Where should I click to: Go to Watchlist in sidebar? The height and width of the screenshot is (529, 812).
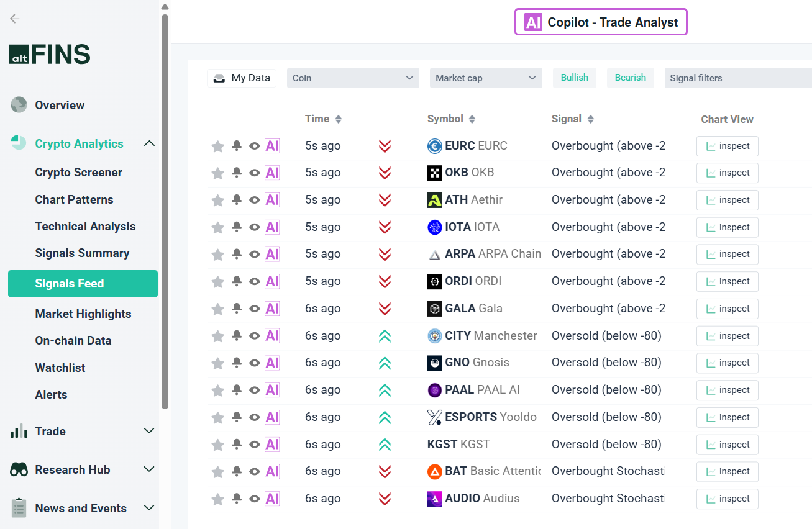60,368
